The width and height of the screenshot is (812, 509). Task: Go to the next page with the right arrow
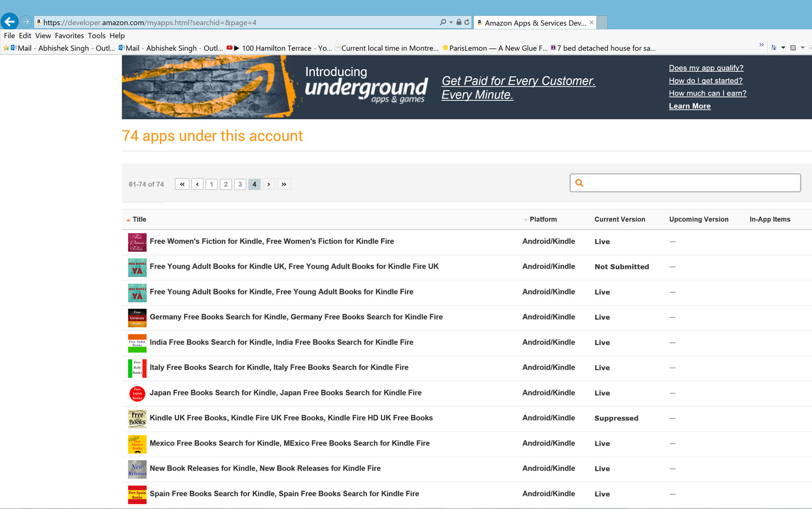coord(269,184)
